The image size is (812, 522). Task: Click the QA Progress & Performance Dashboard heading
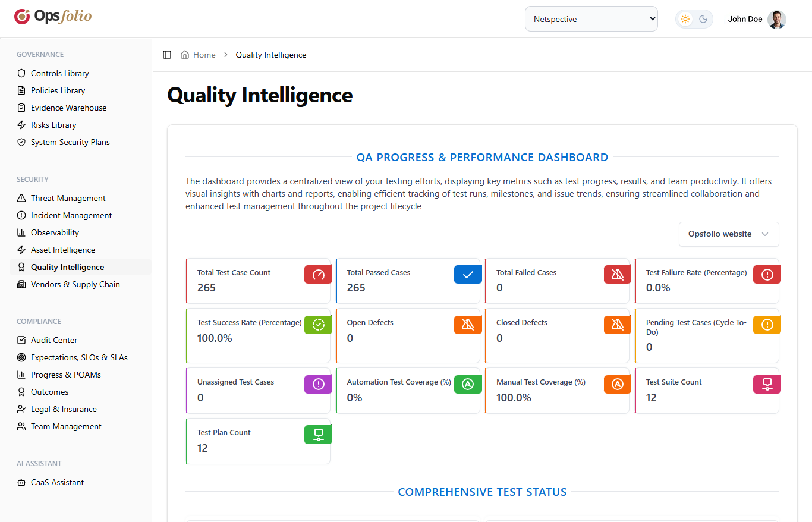(x=482, y=158)
